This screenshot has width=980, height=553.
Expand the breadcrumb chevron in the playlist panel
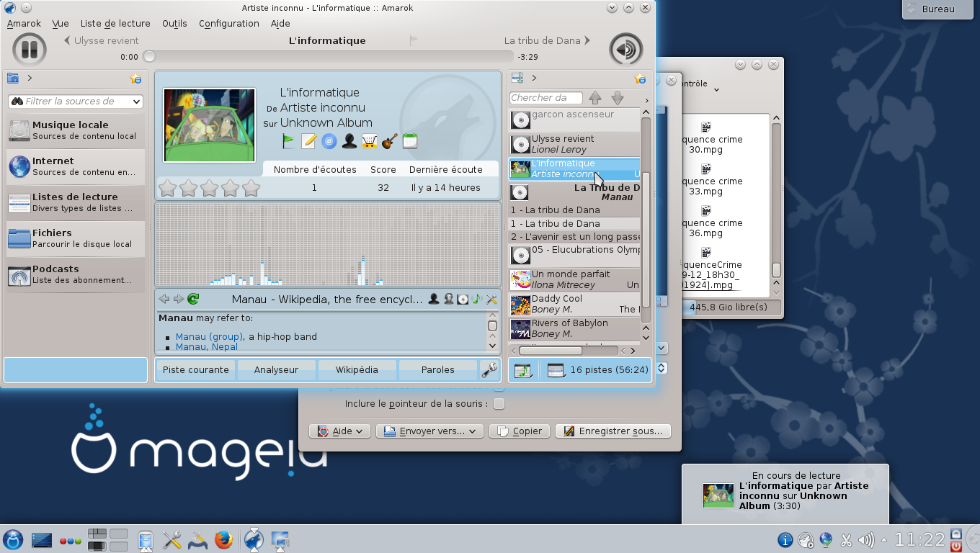[x=534, y=78]
